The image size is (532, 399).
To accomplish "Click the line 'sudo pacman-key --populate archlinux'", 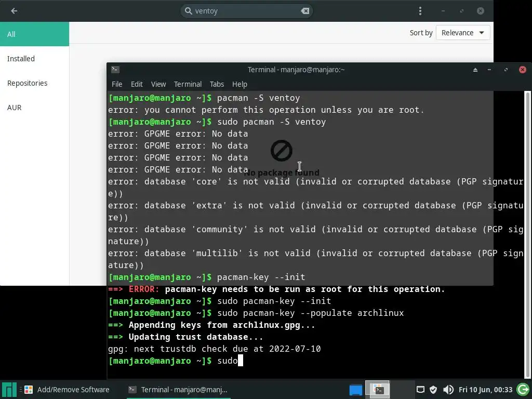I will click(256, 313).
